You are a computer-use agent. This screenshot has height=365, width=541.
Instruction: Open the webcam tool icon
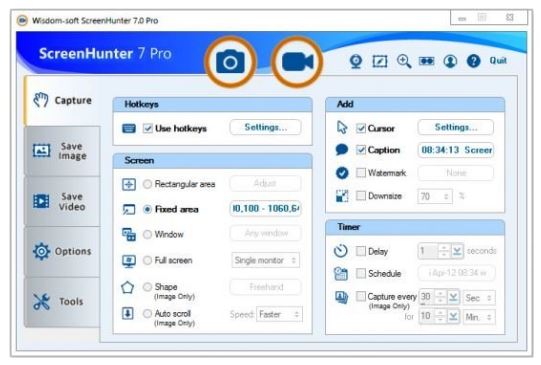click(356, 61)
